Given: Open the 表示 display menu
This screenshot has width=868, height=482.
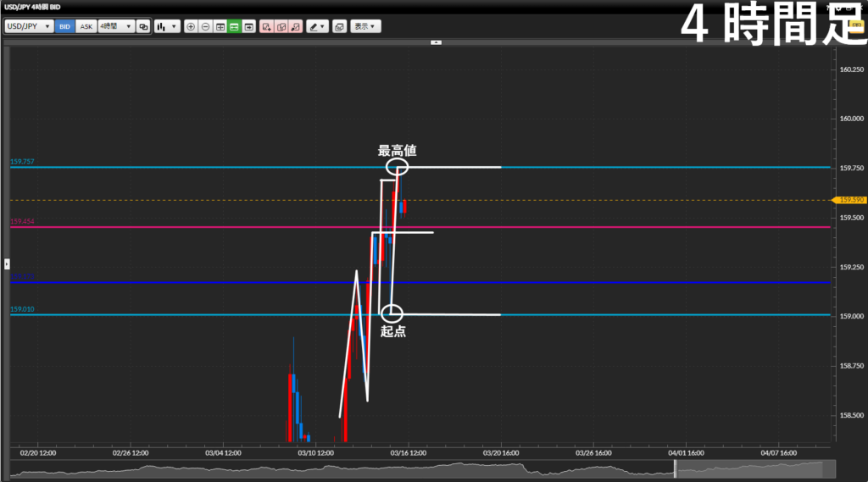Looking at the screenshot, I should (x=366, y=26).
